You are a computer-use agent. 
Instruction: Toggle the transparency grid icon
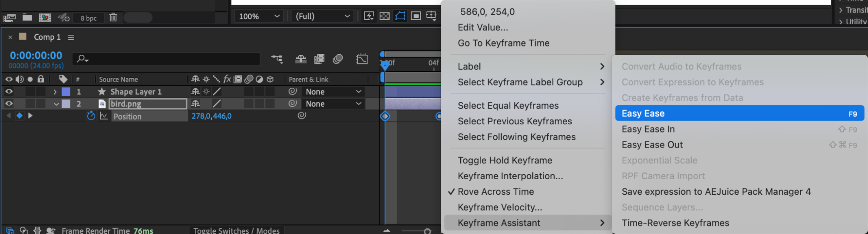pyautogui.click(x=384, y=16)
